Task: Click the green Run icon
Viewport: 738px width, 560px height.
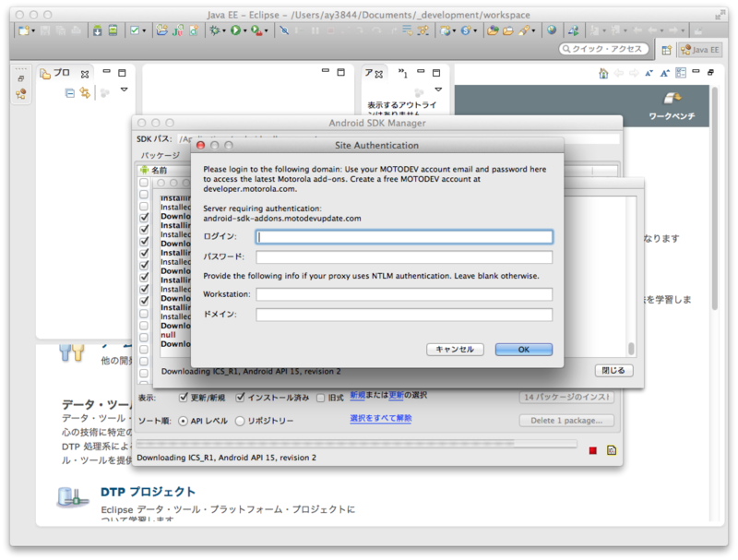Action: (235, 30)
